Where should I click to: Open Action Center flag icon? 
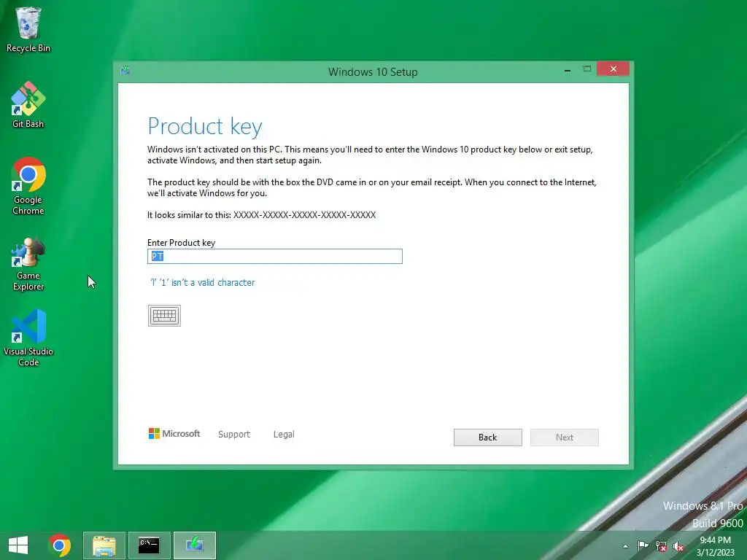pyautogui.click(x=643, y=546)
